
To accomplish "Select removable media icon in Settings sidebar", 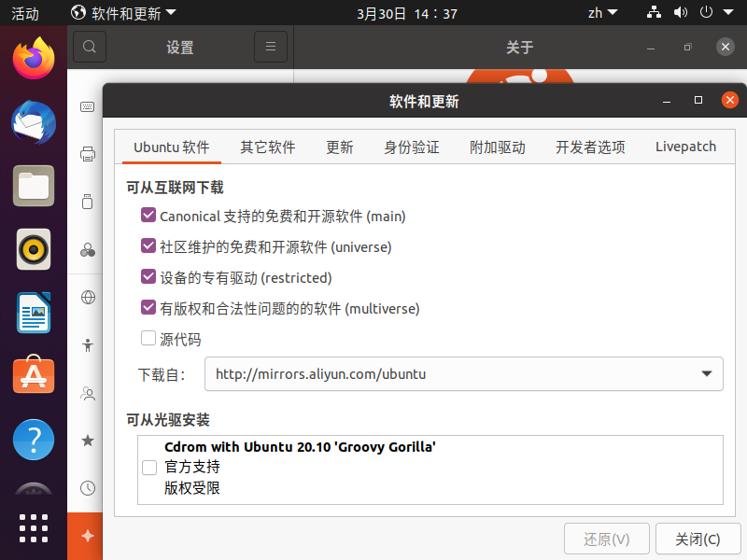I will [x=87, y=202].
